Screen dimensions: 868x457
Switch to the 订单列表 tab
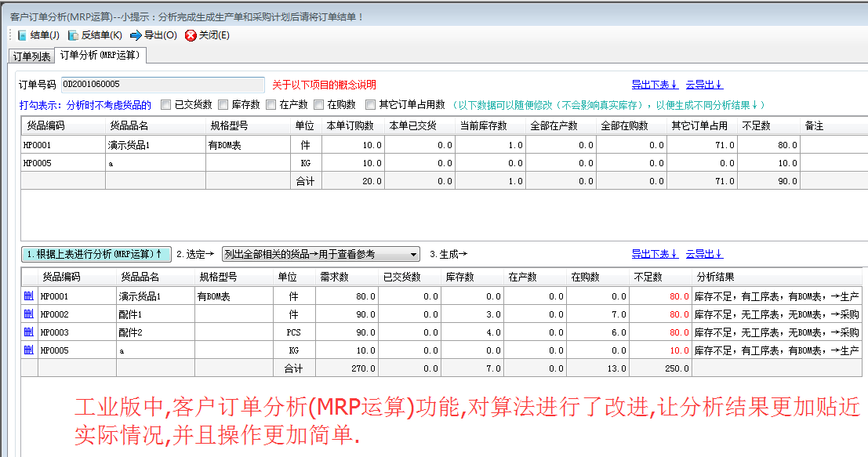pos(31,56)
